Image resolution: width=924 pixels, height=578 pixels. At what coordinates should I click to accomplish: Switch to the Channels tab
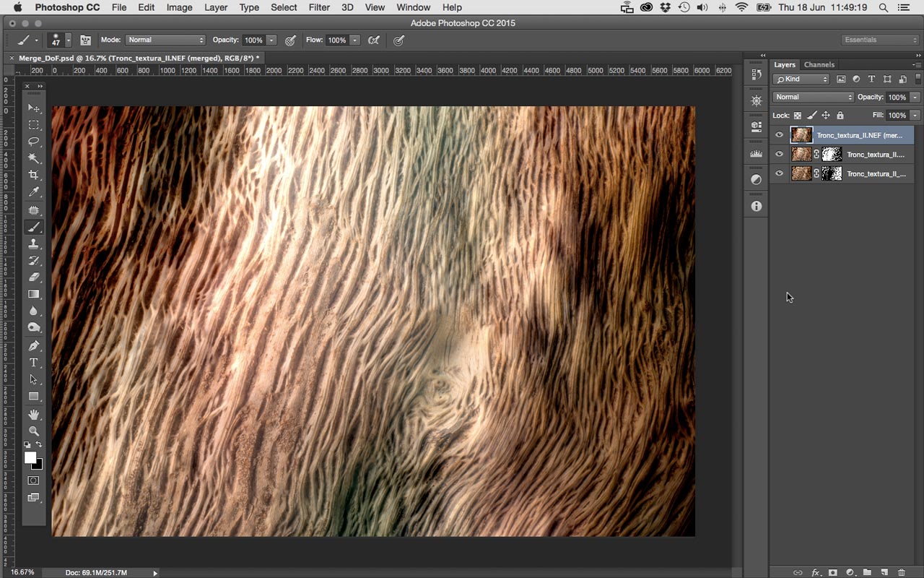tap(819, 65)
